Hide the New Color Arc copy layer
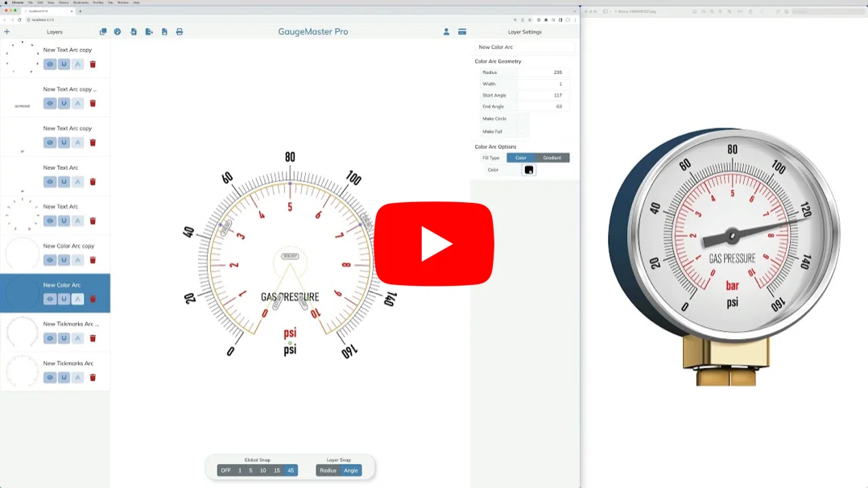The image size is (868, 488). pyautogui.click(x=50, y=260)
